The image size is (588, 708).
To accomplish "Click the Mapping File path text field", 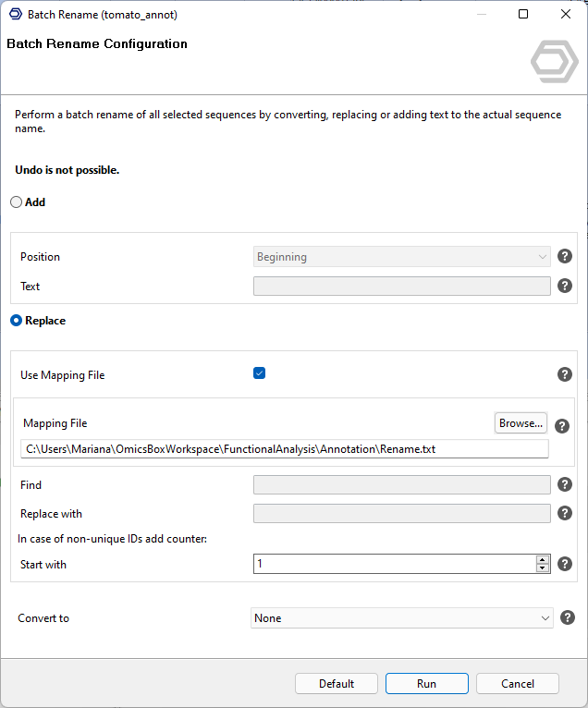I will click(285, 449).
